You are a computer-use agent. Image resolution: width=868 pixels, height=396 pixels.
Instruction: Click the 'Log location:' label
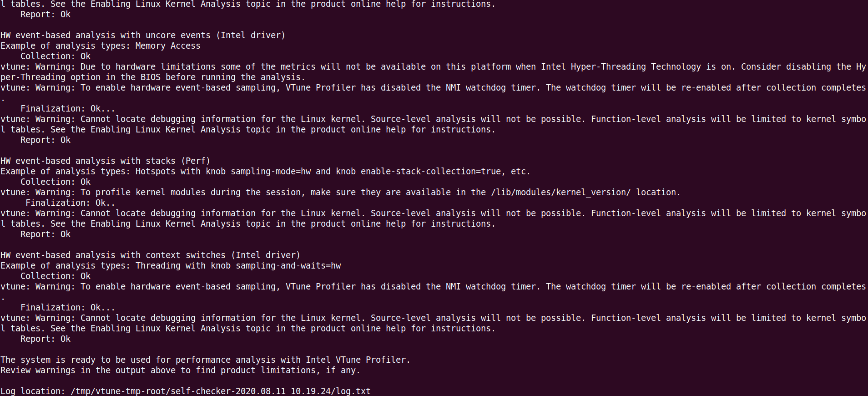(x=33, y=391)
